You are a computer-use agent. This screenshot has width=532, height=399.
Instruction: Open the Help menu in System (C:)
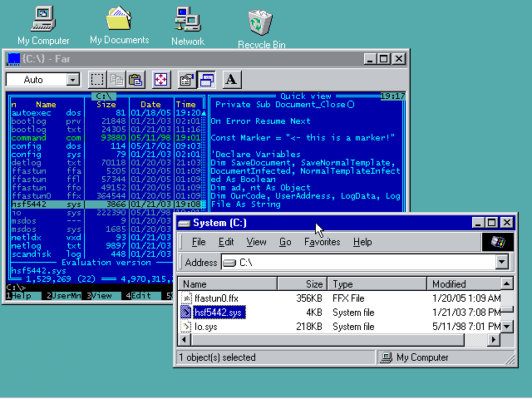pos(362,242)
